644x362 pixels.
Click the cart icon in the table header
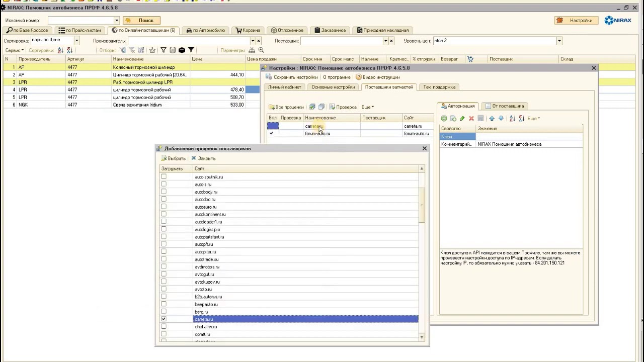pyautogui.click(x=470, y=59)
